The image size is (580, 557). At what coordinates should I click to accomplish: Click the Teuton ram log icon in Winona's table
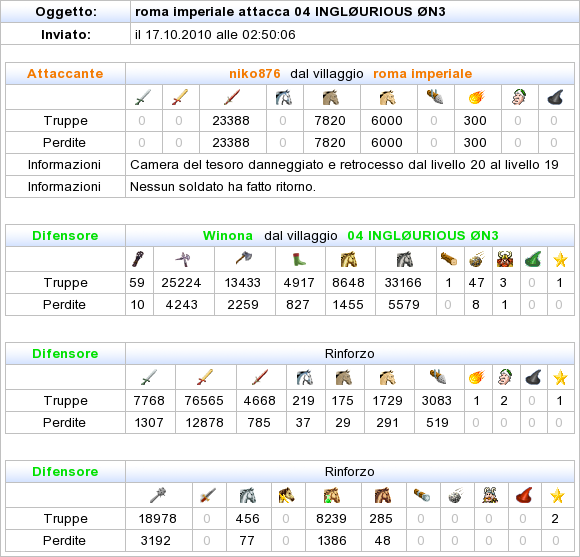pos(449,259)
